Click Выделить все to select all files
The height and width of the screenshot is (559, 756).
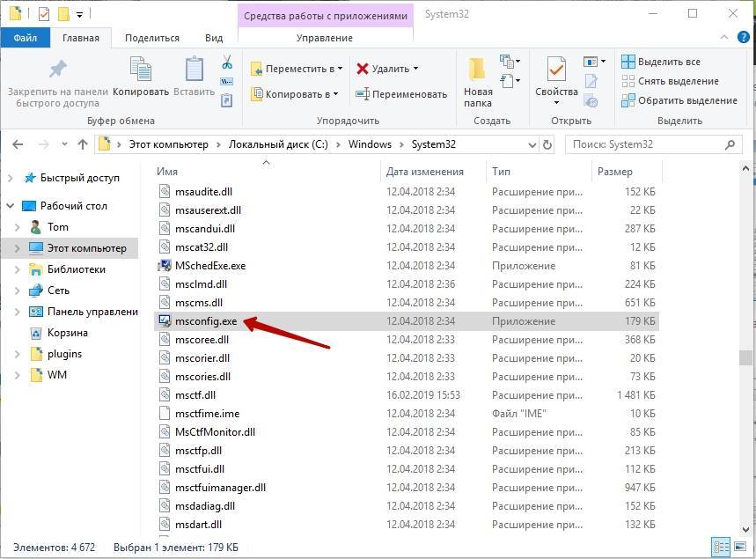660,62
